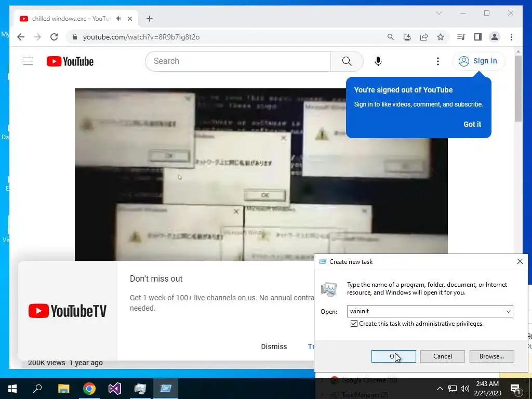Click the YouTube search field
This screenshot has width=532, height=399.
tap(238, 61)
